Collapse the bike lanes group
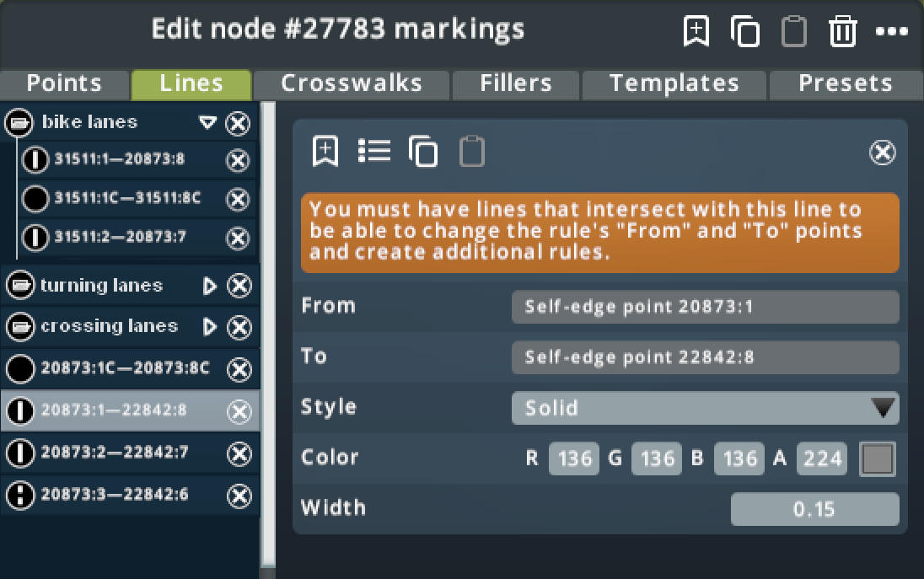Image resolution: width=924 pixels, height=579 pixels. coord(207,122)
